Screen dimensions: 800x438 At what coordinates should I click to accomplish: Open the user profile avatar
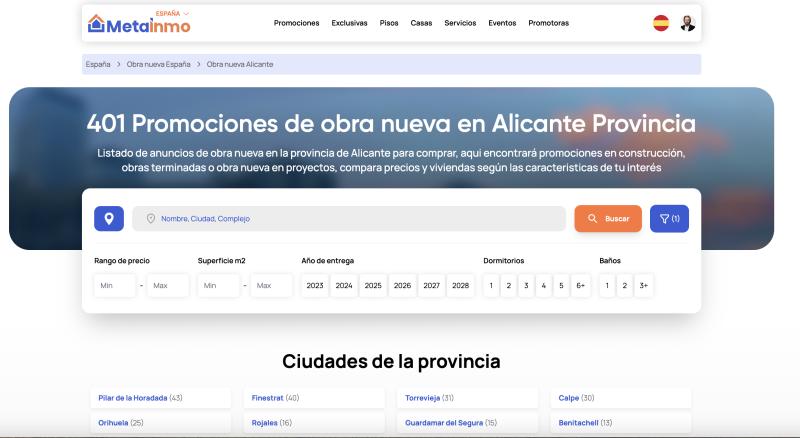click(x=687, y=23)
